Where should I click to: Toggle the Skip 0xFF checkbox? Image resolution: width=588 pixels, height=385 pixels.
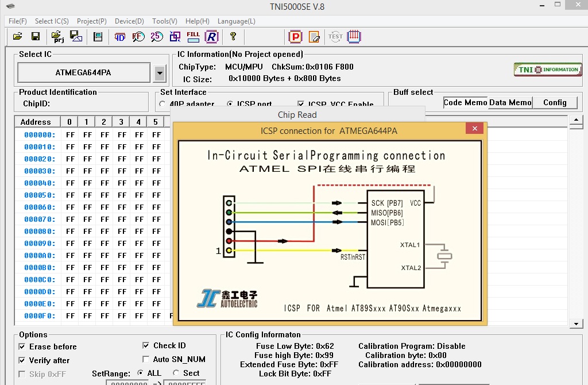(22, 375)
